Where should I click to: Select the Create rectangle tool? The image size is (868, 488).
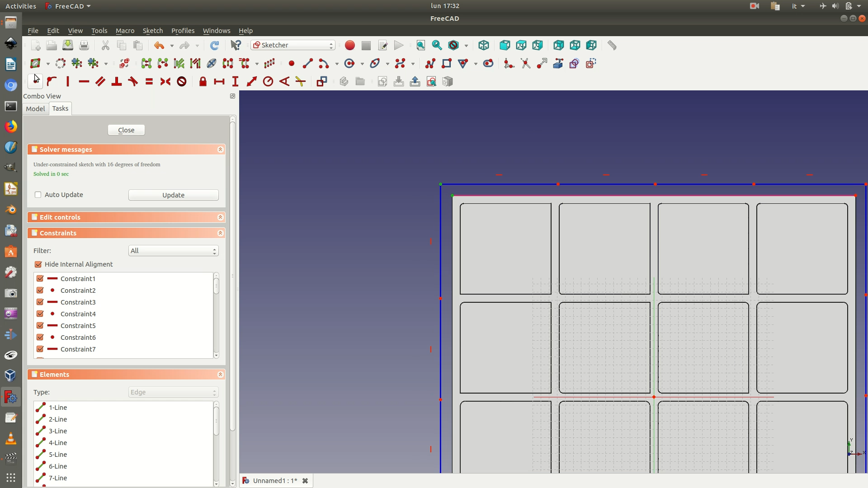click(447, 63)
